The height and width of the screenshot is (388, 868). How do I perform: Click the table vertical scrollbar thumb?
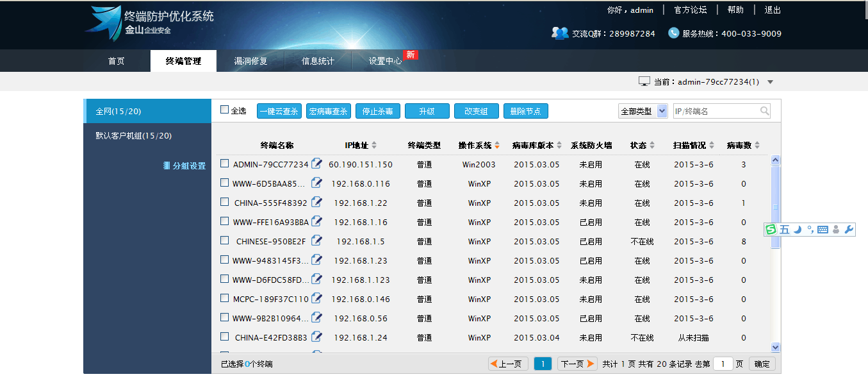pos(776,207)
